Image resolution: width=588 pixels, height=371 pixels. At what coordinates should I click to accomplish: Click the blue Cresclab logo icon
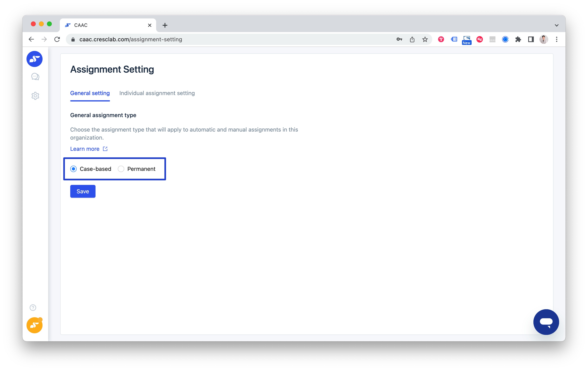click(35, 59)
